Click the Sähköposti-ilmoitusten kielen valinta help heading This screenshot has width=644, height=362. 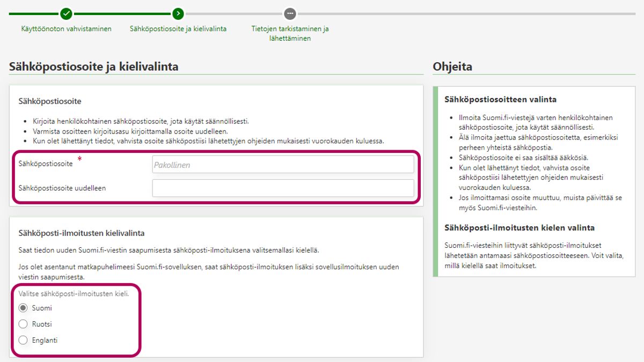coord(519,227)
